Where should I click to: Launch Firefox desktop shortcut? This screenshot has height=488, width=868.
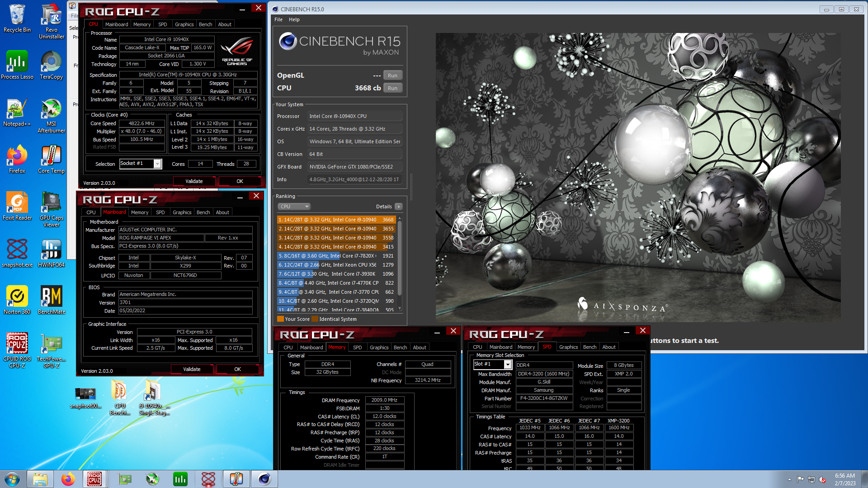click(17, 160)
